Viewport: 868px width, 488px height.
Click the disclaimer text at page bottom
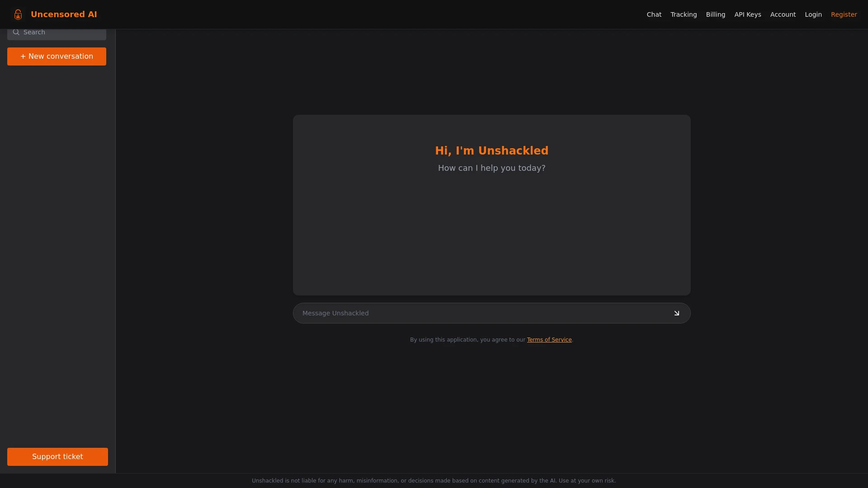click(x=434, y=480)
